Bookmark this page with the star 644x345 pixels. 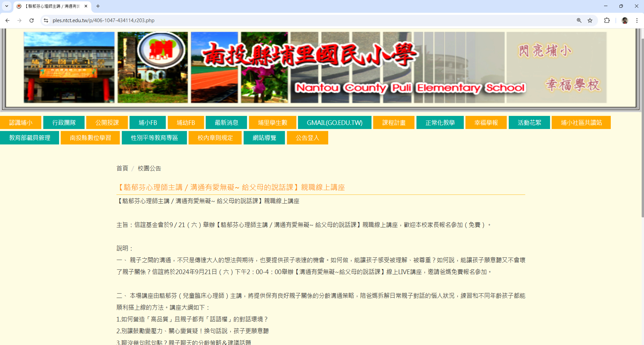(x=590, y=20)
